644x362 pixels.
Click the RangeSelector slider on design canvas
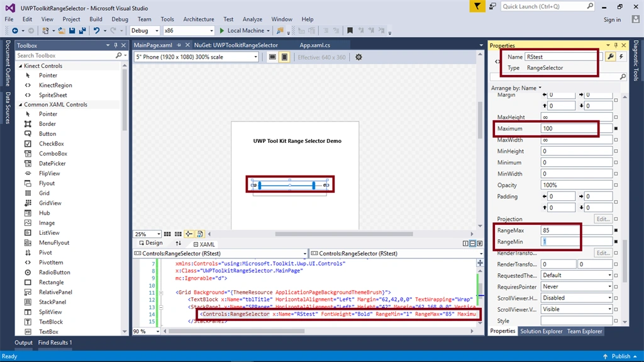coord(290,185)
